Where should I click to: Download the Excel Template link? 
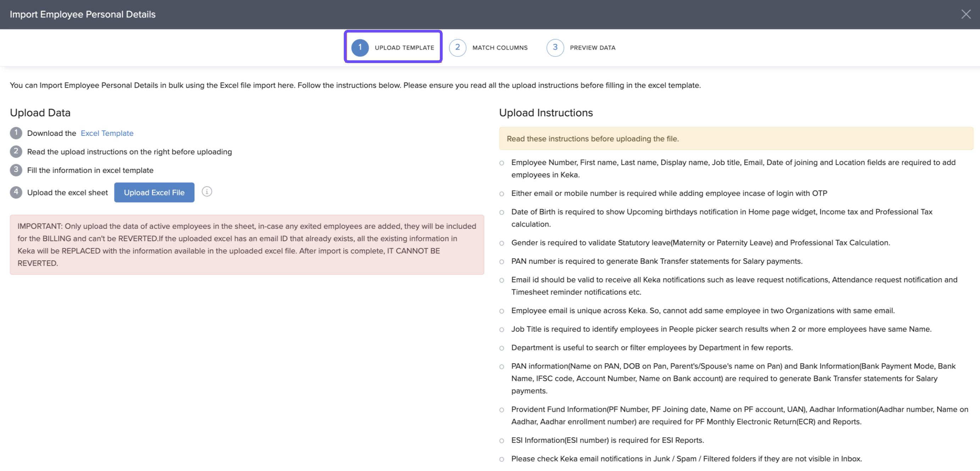click(107, 133)
